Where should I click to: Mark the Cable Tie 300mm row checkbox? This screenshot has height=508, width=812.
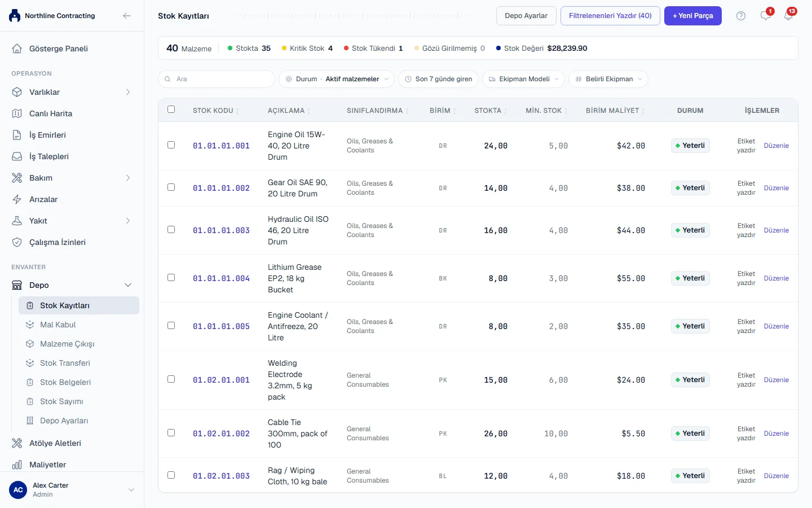(x=171, y=433)
